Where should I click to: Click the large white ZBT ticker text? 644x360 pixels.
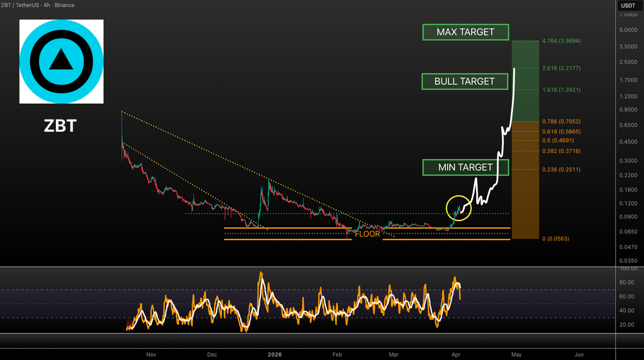(x=60, y=126)
